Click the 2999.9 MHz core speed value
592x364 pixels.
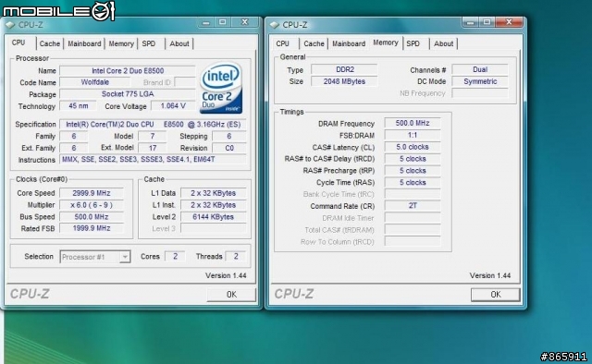[x=92, y=193]
